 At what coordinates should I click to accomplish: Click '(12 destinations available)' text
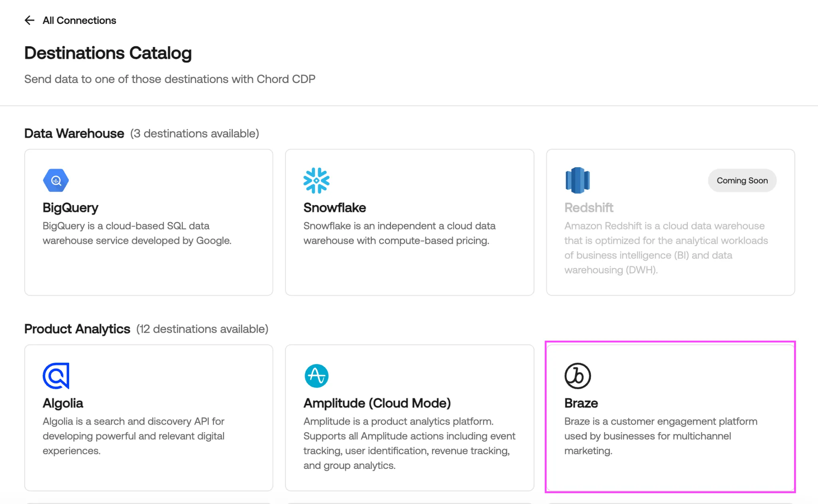pyautogui.click(x=202, y=329)
